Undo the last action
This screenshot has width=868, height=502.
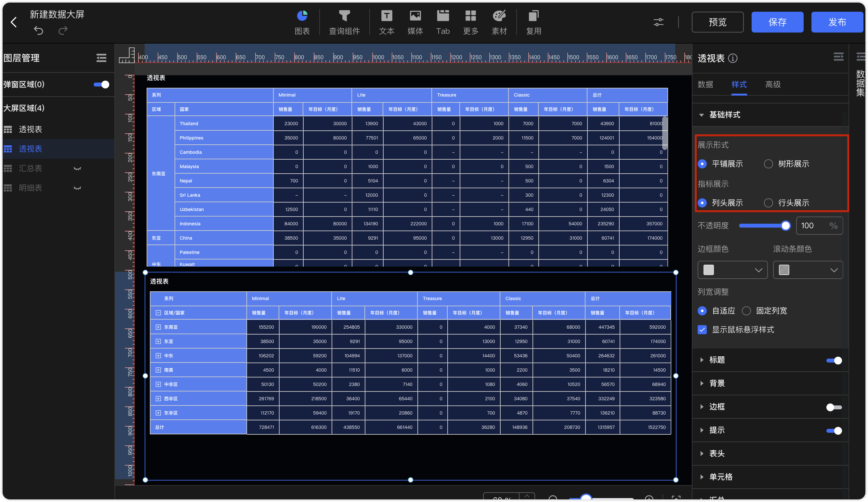[x=39, y=31]
